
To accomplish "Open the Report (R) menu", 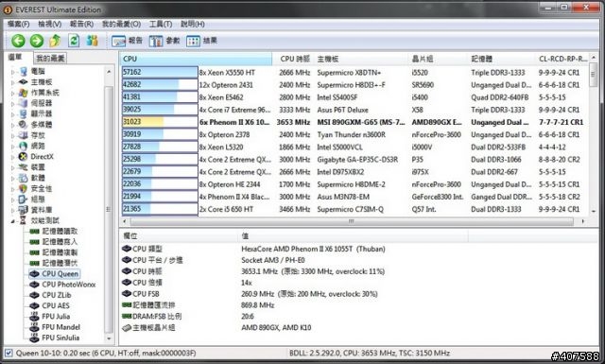I will point(81,24).
